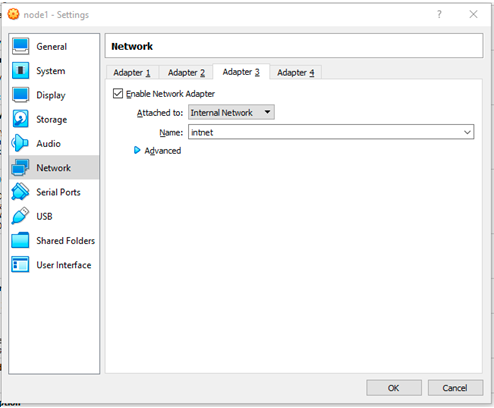The width and height of the screenshot is (494, 408).
Task: Select the Adapter 3 tab
Action: coord(241,72)
